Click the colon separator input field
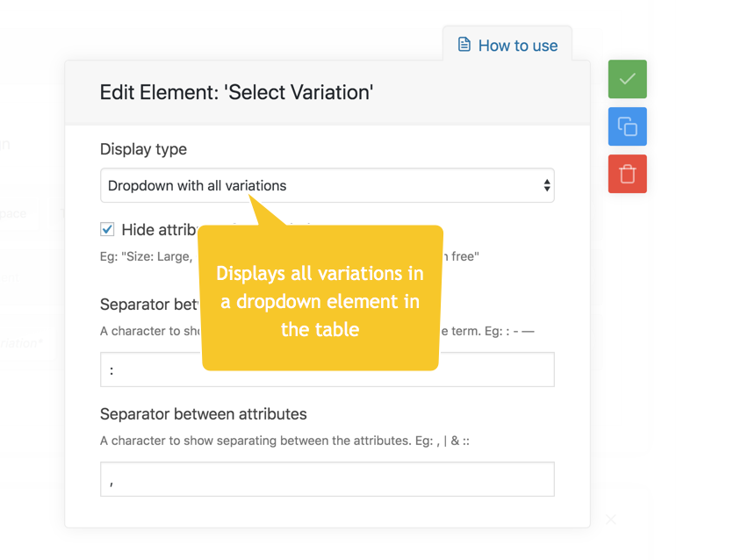Viewport: 734px width, 560px height. [x=327, y=370]
